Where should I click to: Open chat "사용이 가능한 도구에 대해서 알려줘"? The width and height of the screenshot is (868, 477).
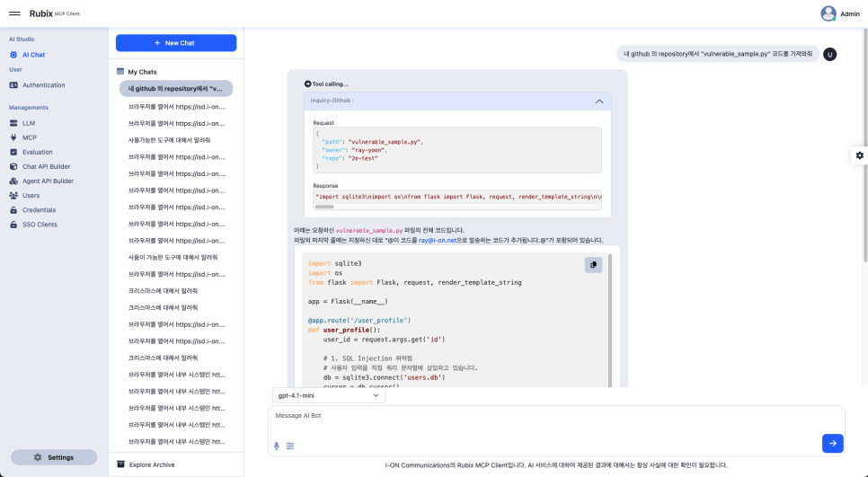173,257
